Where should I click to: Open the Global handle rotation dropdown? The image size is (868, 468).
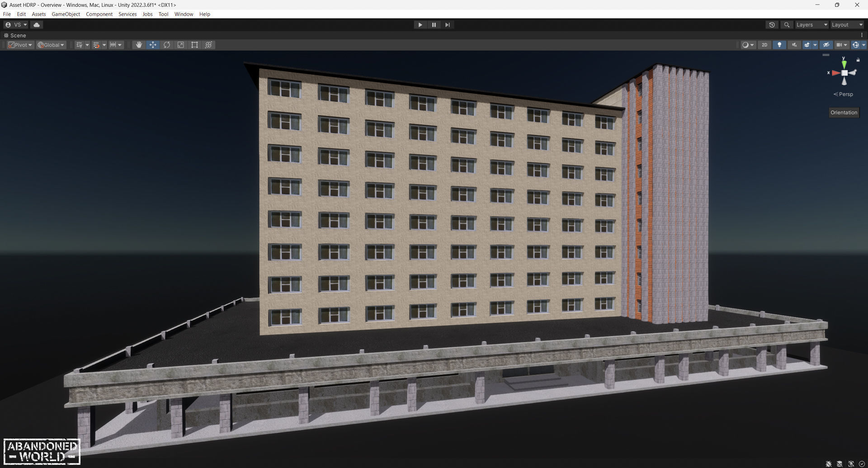51,45
